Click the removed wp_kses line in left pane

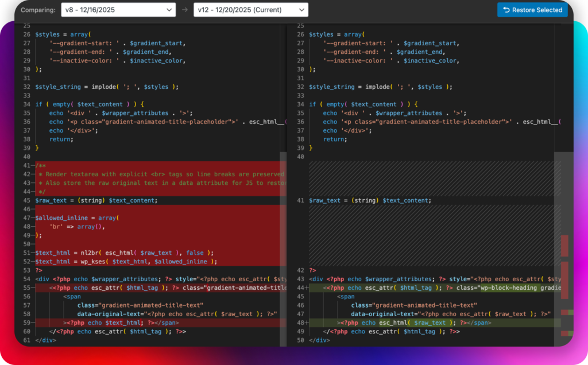pos(126,262)
